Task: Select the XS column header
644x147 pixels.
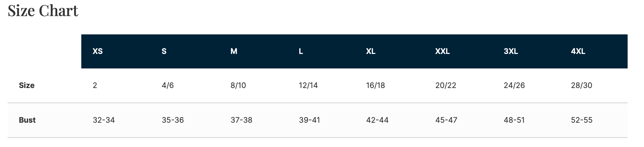Action: [98, 51]
